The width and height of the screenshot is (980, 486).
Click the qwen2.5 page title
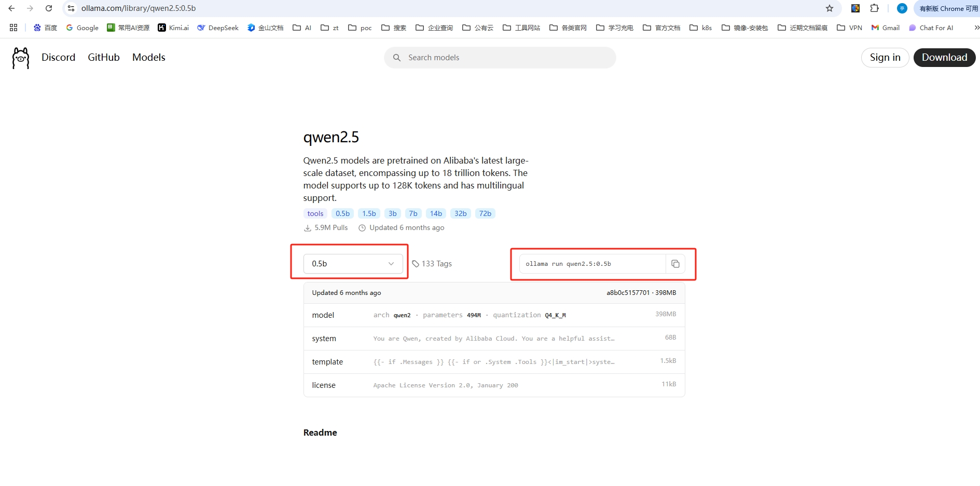point(331,137)
